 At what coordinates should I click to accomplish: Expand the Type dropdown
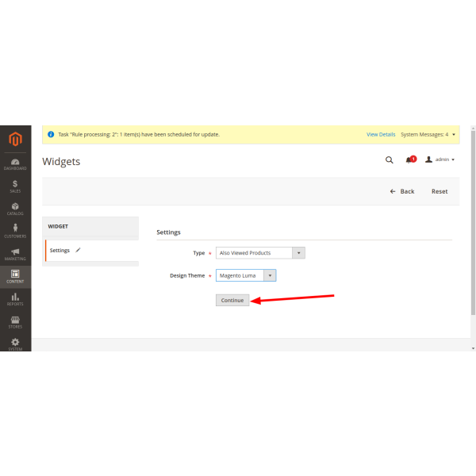tap(260, 253)
